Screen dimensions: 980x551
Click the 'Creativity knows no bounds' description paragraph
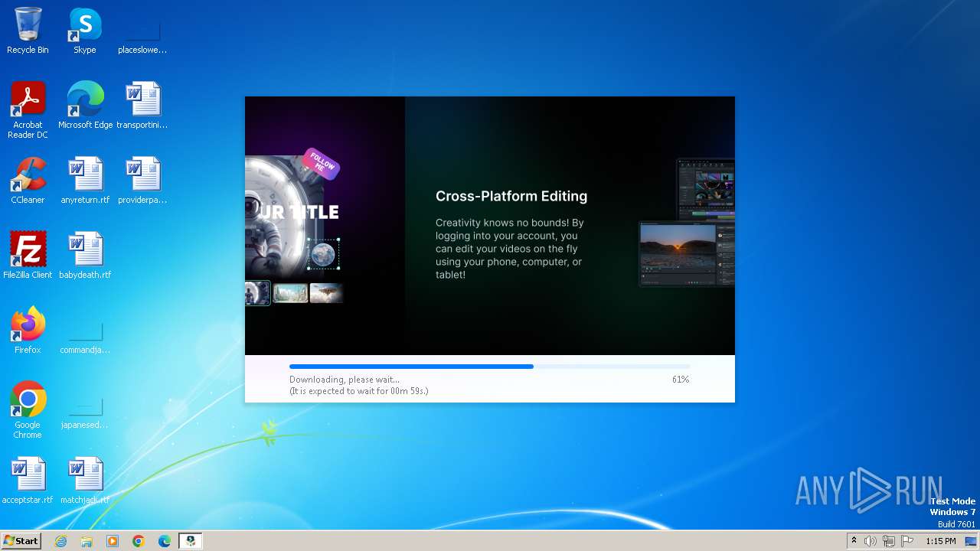click(510, 249)
